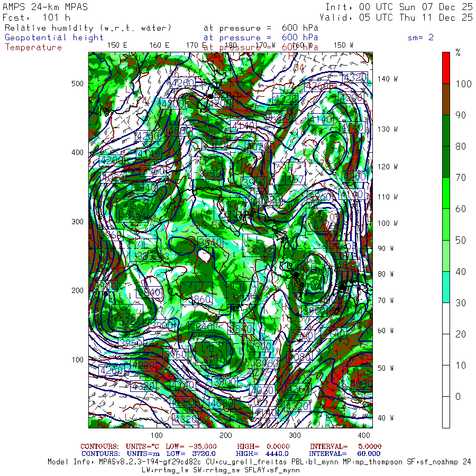Click the '110 W' longitude label
The height and width of the screenshot is (476, 476).
point(387,197)
